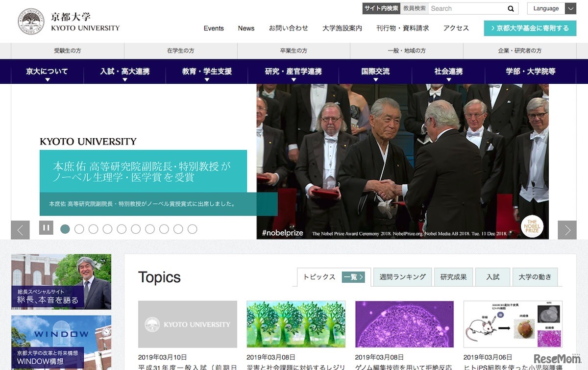Switch to 教員検索 search mode
Screen dimensions: 588x370
415,8
